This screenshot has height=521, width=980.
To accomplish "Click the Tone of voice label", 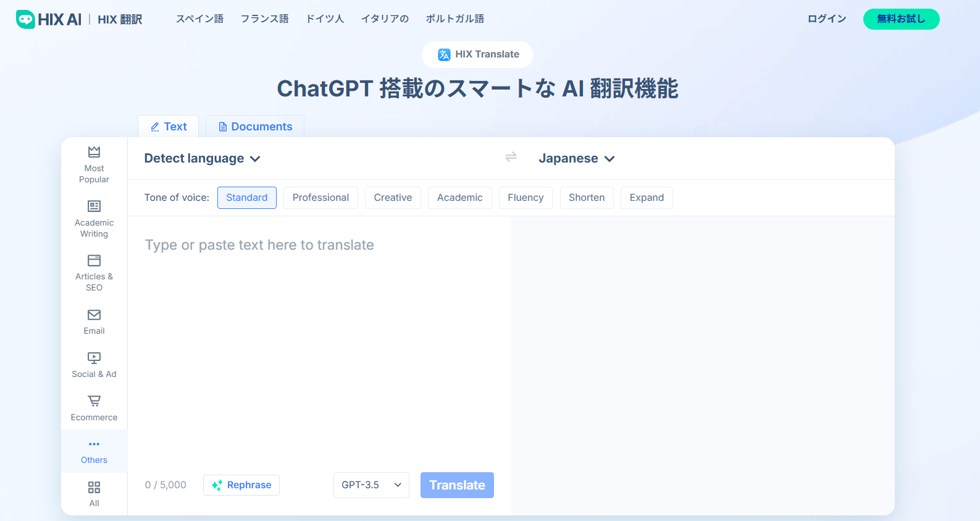I will pos(177,198).
